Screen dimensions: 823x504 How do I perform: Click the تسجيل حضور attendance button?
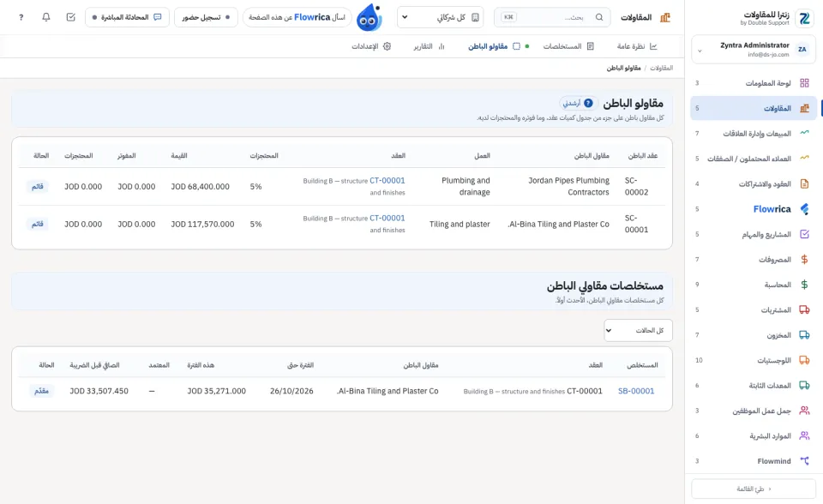pos(206,17)
